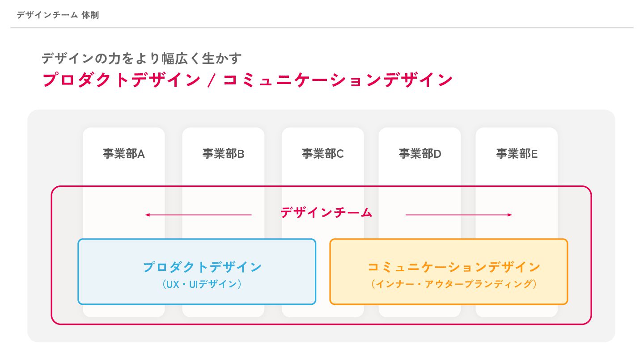Click the orange コミュニケーションデザイン box title
The image size is (644, 362).
454,267
